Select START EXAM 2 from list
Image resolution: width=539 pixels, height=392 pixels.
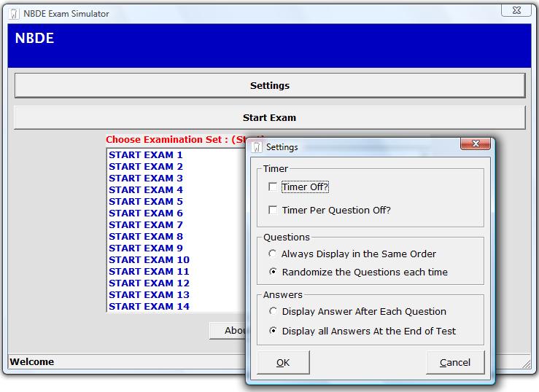point(146,166)
